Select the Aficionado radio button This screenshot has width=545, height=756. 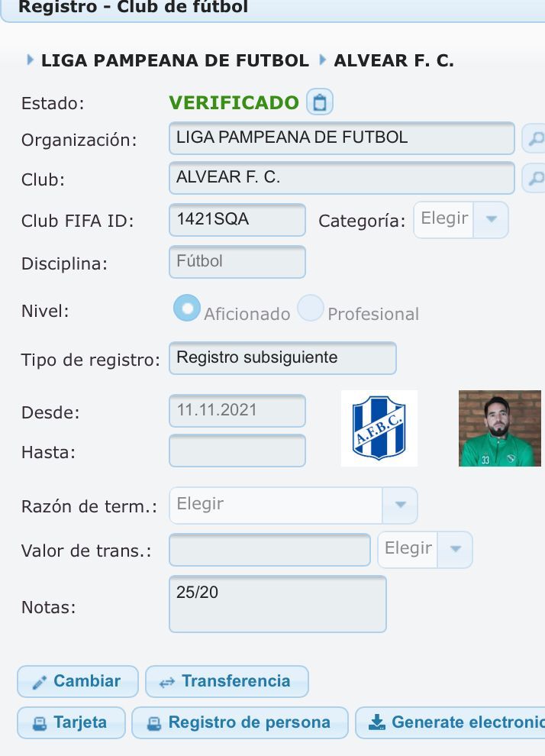187,308
